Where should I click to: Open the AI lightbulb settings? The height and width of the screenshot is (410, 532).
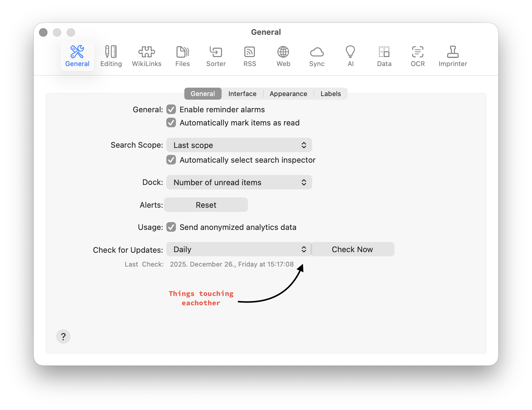click(x=350, y=56)
